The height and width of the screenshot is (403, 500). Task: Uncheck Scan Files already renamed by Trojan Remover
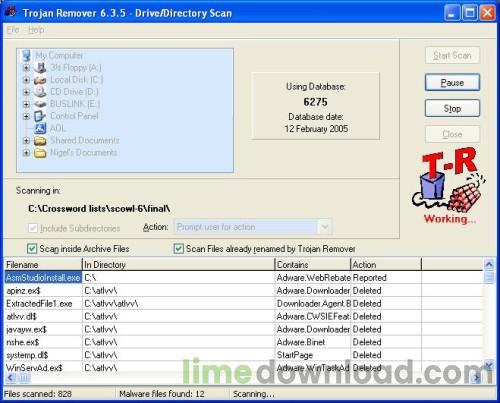click(179, 249)
